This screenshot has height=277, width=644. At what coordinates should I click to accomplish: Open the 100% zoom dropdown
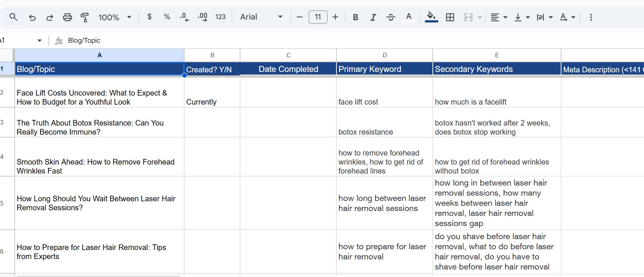pos(115,17)
